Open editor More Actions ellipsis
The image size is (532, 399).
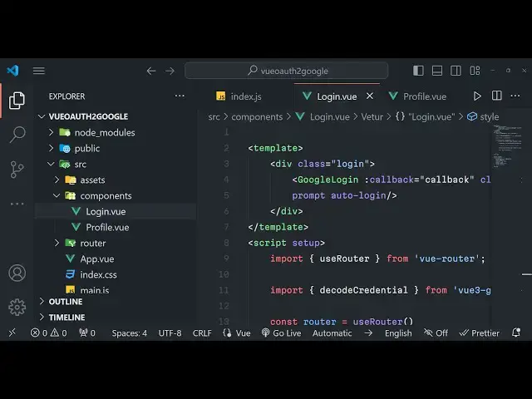pos(515,96)
